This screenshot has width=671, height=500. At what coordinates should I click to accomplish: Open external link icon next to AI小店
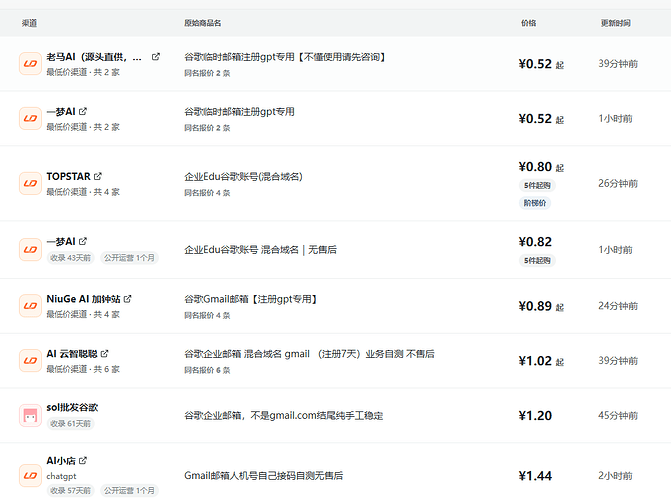[83, 461]
